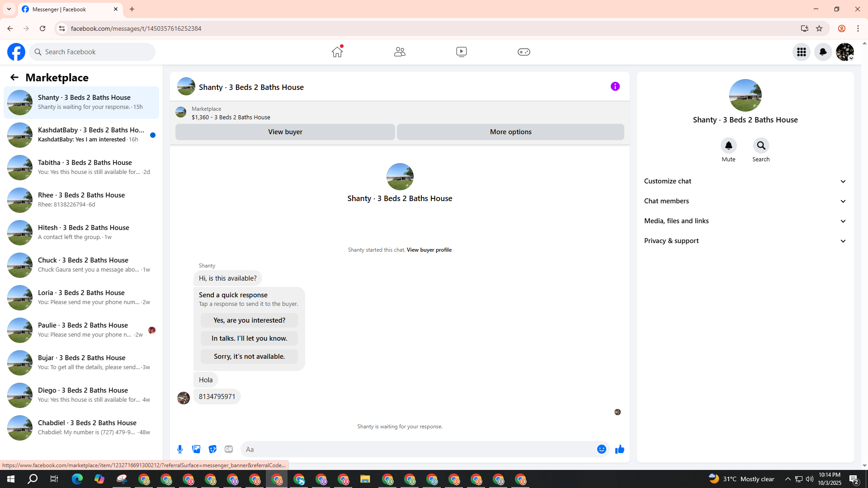Send a voice clip with the microphone icon

pyautogui.click(x=180, y=449)
